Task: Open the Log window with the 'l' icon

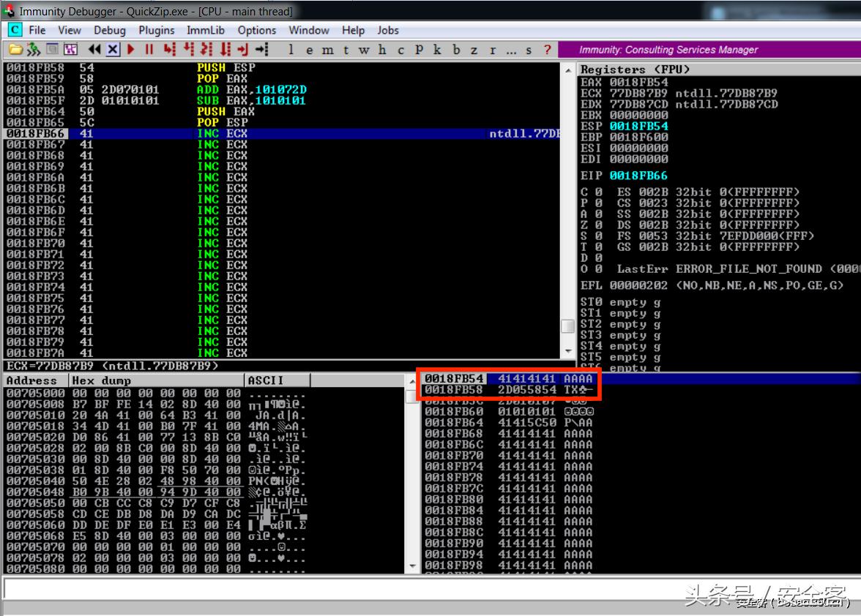Action: pos(291,50)
